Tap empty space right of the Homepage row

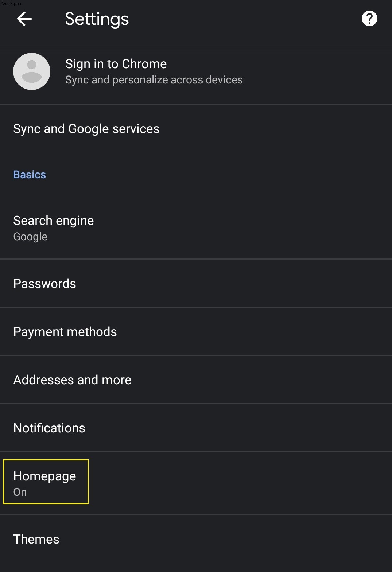pos(241,483)
